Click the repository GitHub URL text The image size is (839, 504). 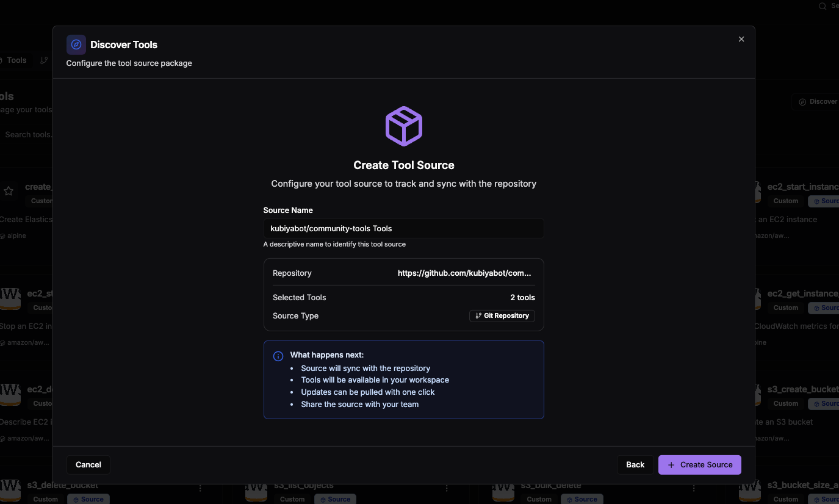pyautogui.click(x=464, y=273)
